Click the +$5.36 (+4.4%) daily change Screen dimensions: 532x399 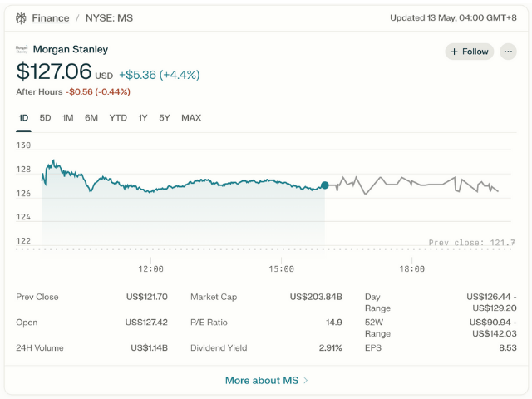[x=159, y=75]
